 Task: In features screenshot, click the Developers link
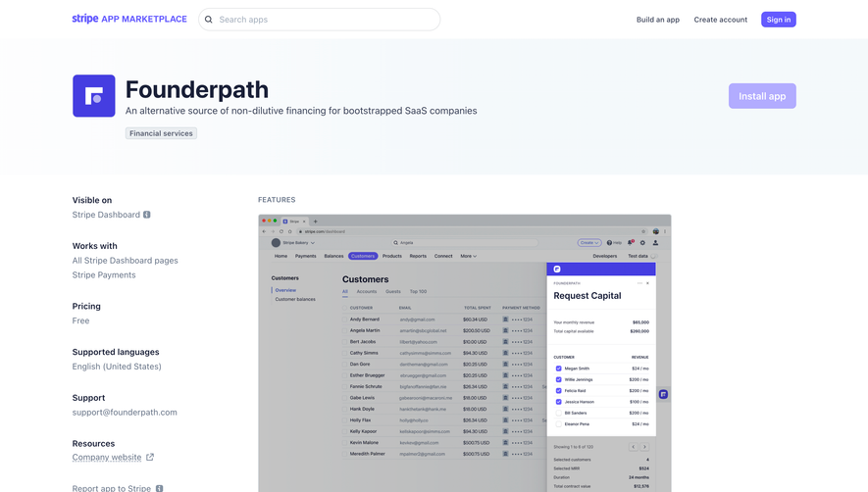[x=604, y=256]
